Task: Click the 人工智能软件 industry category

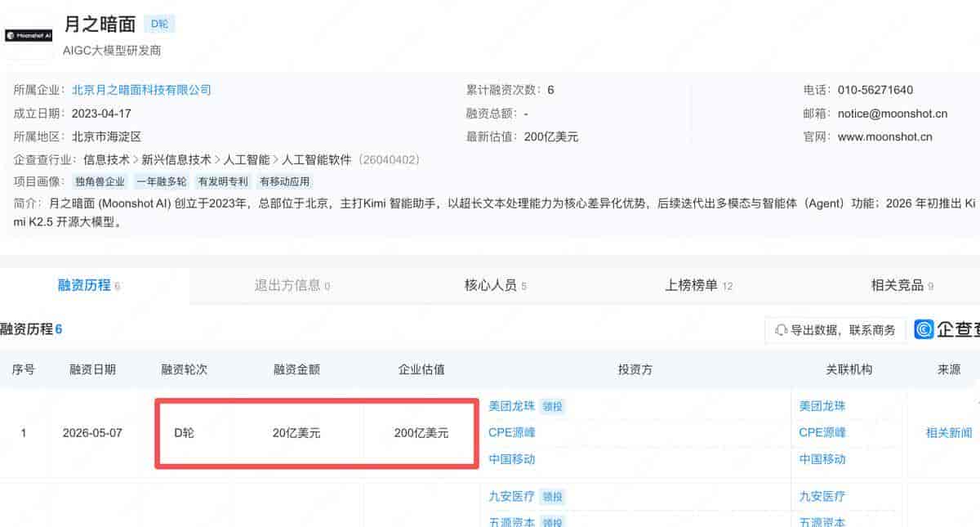Action: (317, 160)
